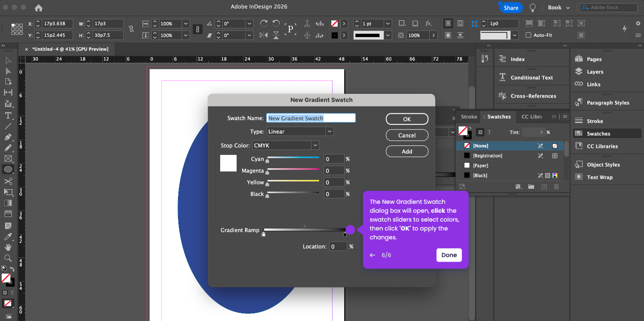The image size is (644, 321).
Task: Pick the Scissors tool
Action: (x=8, y=181)
